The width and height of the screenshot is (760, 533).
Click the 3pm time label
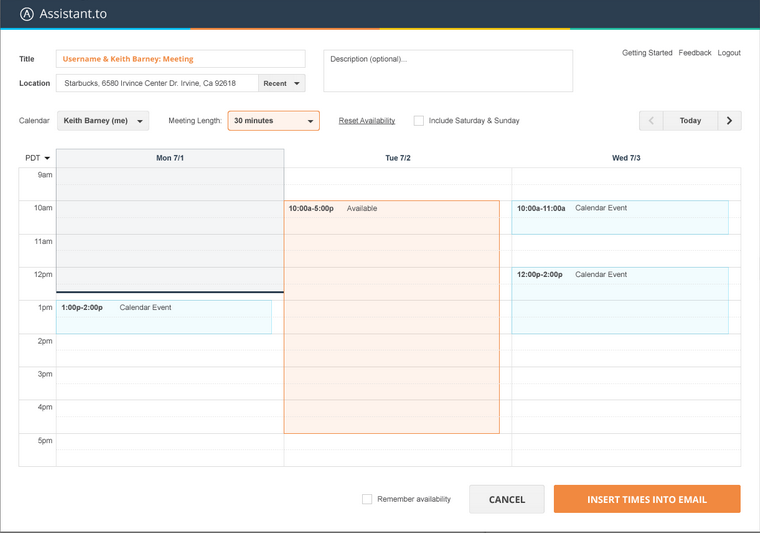pyautogui.click(x=45, y=374)
